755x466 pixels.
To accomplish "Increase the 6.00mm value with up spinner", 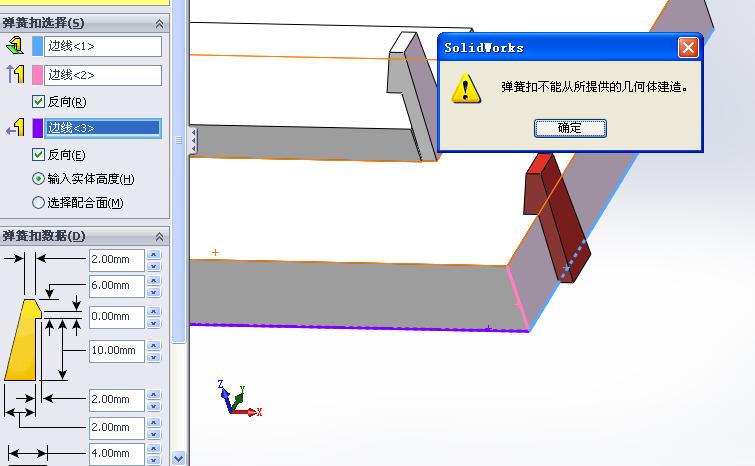I will 154,280.
